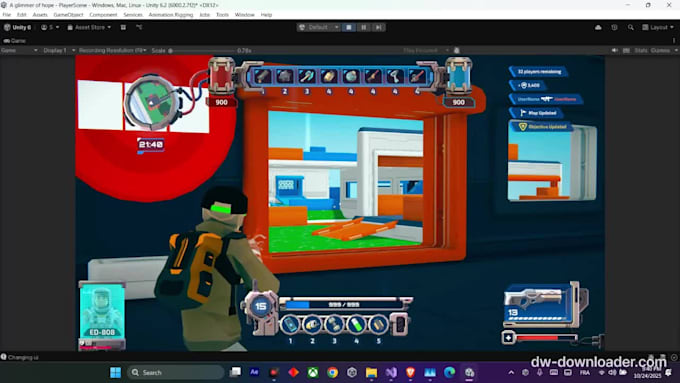Expand the Layout dropdown
Viewport: 680px width, 383px height.
pos(658,27)
